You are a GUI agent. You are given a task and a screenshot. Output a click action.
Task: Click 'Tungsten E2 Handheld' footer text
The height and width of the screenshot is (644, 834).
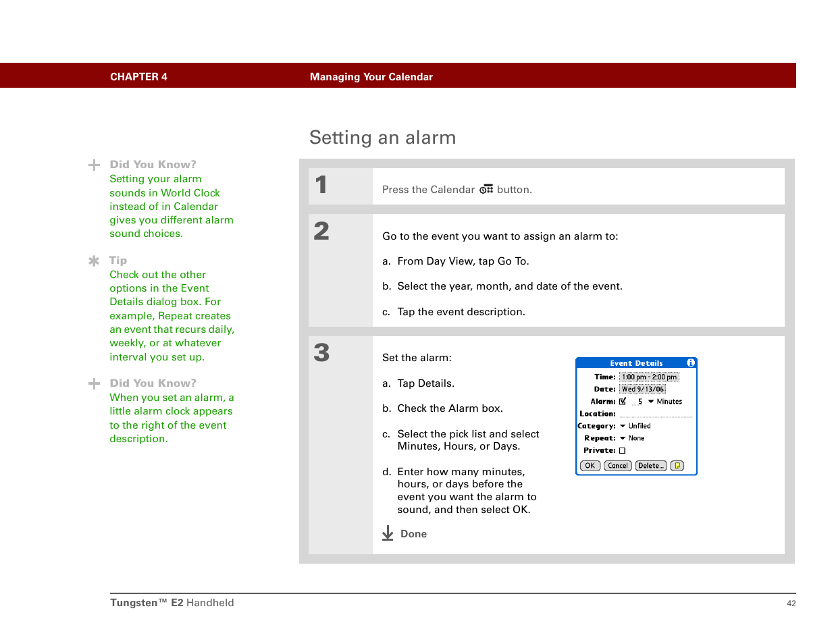(x=172, y=603)
